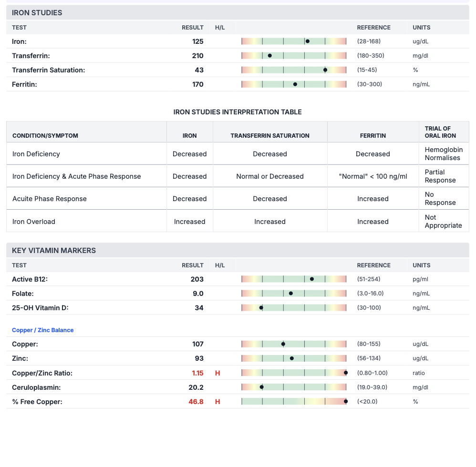Click the CONDITION/SYMPTOM column header
This screenshot has width=476, height=467.
(45, 135)
